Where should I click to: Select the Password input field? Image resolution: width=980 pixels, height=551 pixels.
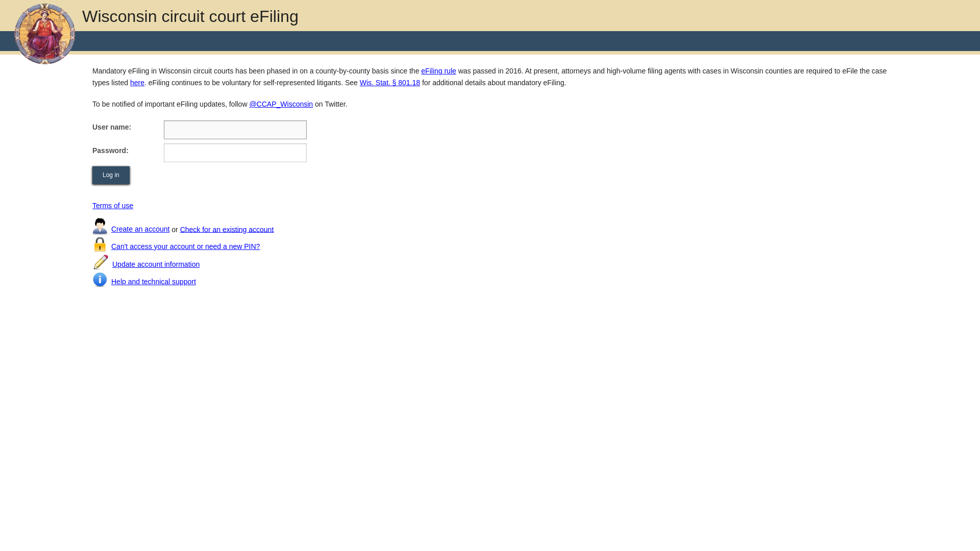[235, 153]
